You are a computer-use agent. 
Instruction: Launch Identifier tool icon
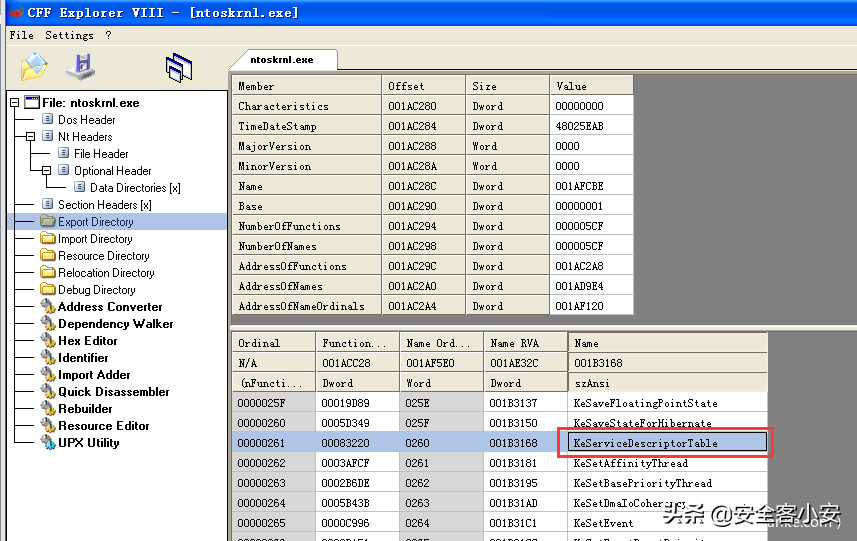click(x=48, y=357)
